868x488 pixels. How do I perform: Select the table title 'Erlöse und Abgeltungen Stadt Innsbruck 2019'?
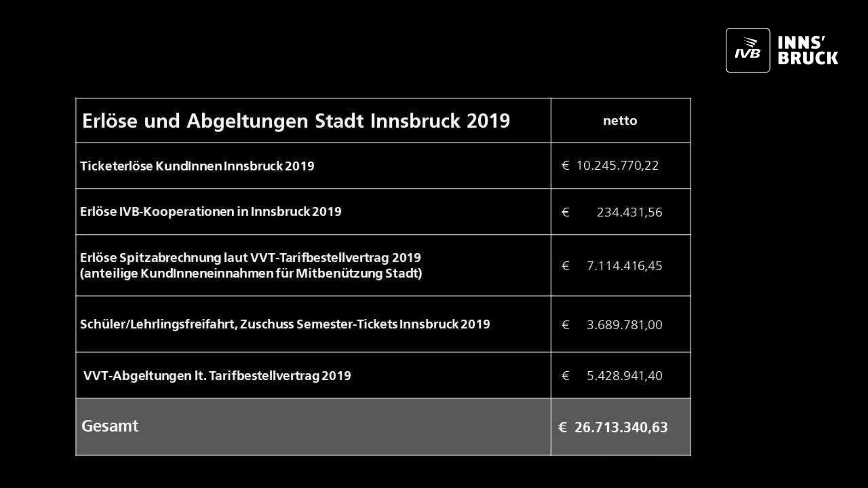coord(296,121)
